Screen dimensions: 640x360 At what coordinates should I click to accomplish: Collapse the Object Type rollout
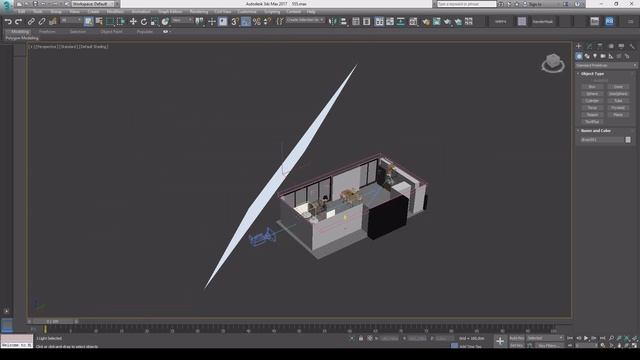(x=592, y=74)
